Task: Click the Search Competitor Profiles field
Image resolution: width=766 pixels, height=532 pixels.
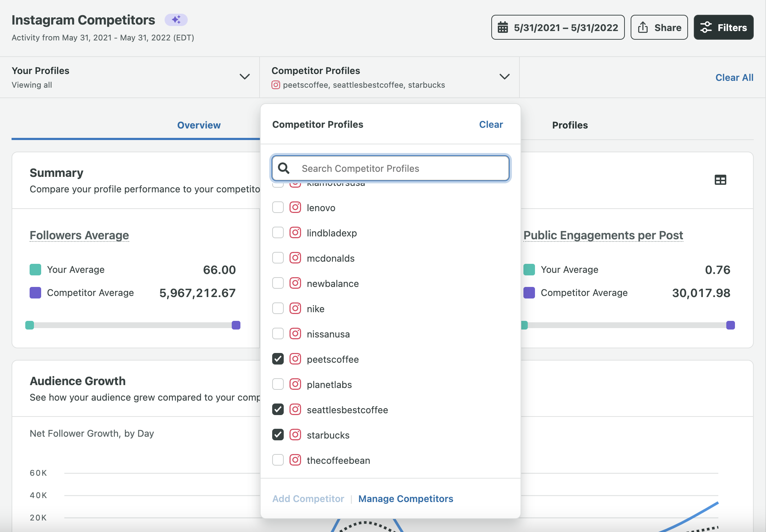Action: [x=390, y=168]
